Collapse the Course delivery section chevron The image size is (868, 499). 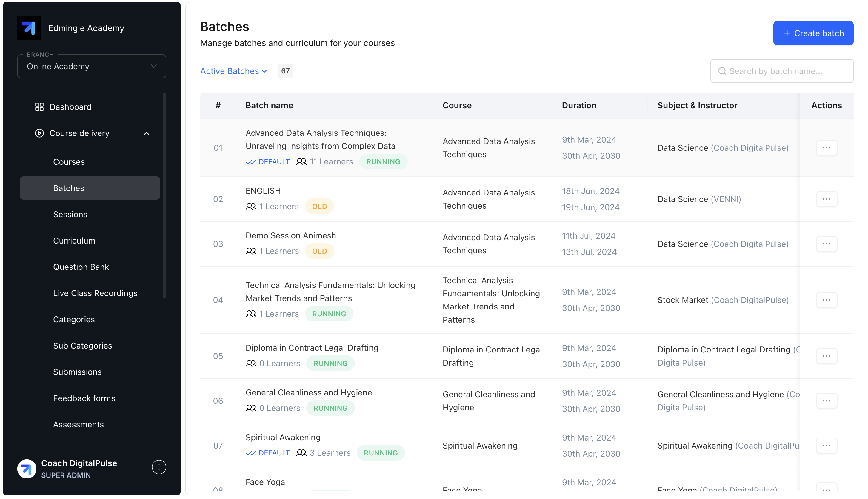[147, 133]
